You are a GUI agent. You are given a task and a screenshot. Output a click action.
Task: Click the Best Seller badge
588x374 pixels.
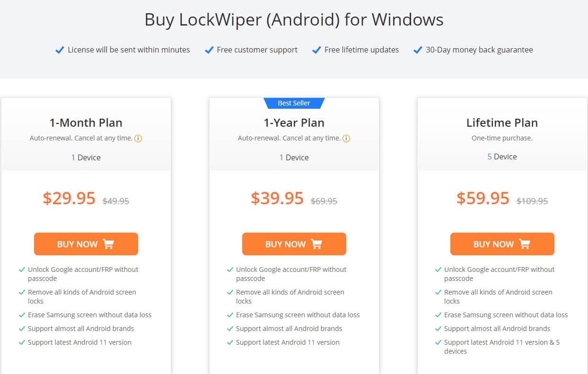click(294, 103)
